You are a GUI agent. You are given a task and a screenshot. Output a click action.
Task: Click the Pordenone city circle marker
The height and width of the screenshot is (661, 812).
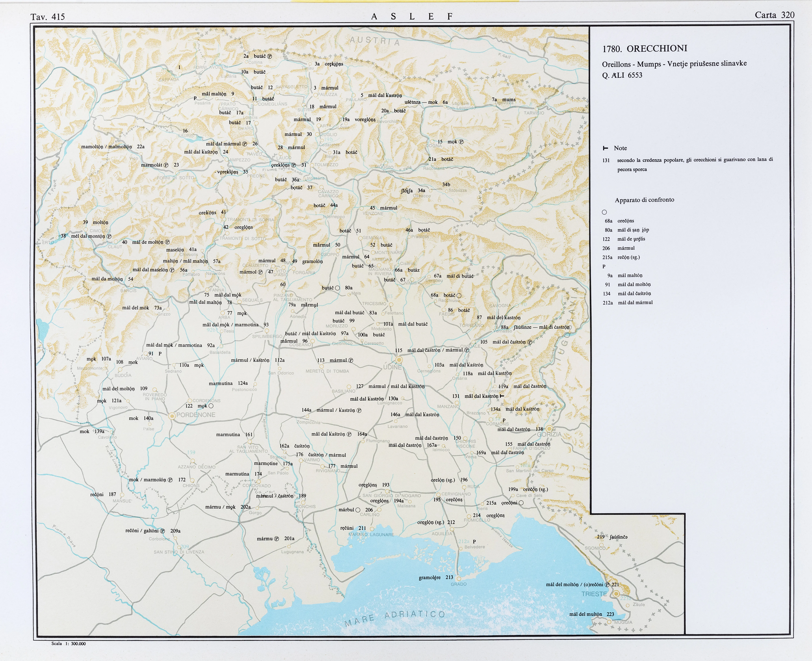pyautogui.click(x=172, y=416)
